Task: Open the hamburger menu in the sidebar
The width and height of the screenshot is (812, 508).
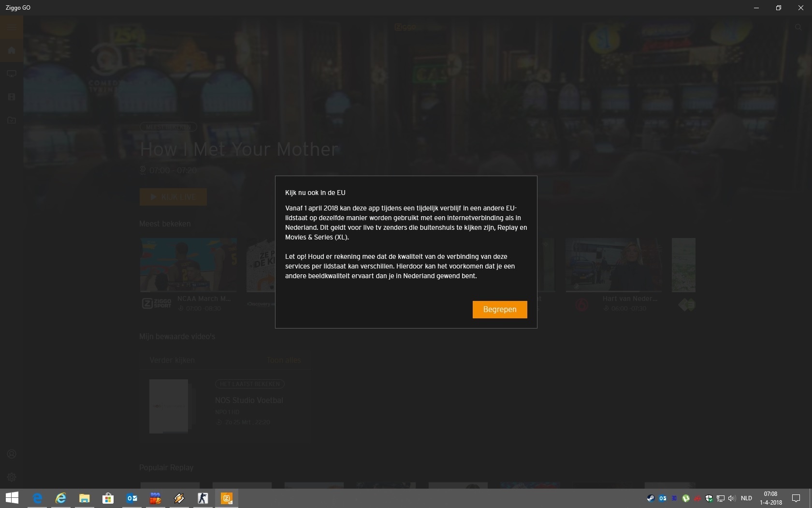Action: point(12,27)
